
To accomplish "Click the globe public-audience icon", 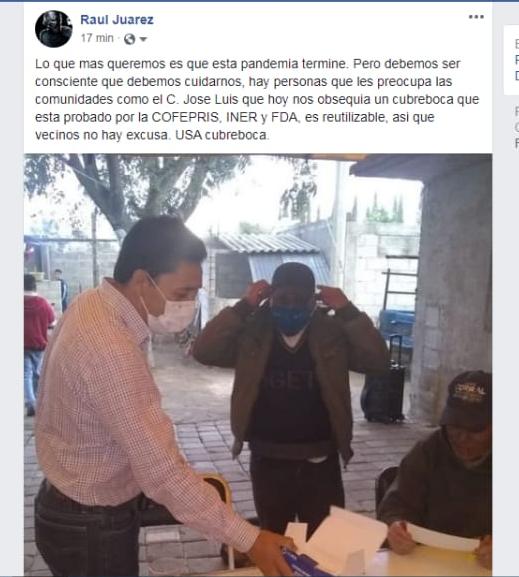I will (129, 39).
